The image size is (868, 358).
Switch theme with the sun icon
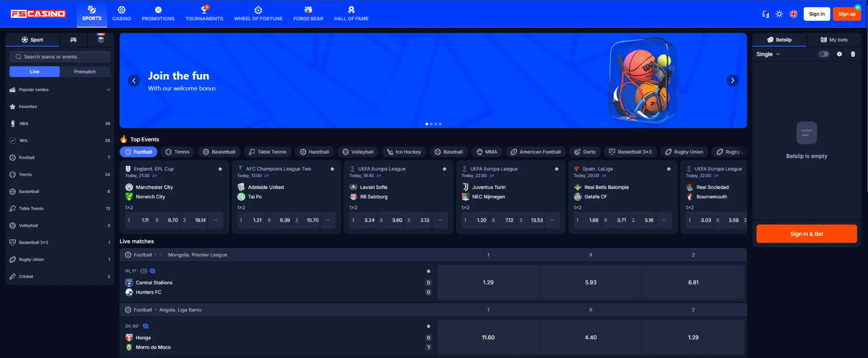(x=779, y=14)
